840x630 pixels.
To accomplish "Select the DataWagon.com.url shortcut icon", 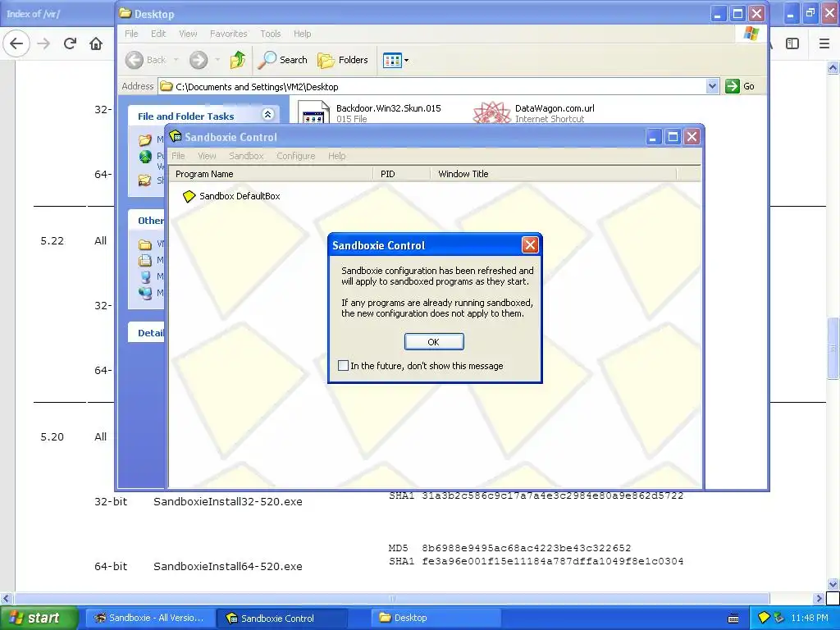I will [491, 112].
